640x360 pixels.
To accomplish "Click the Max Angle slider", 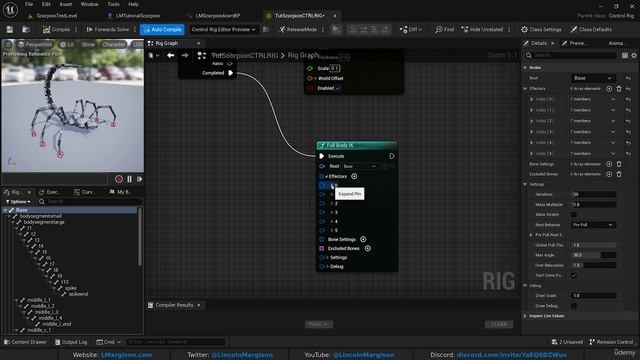I will (593, 255).
